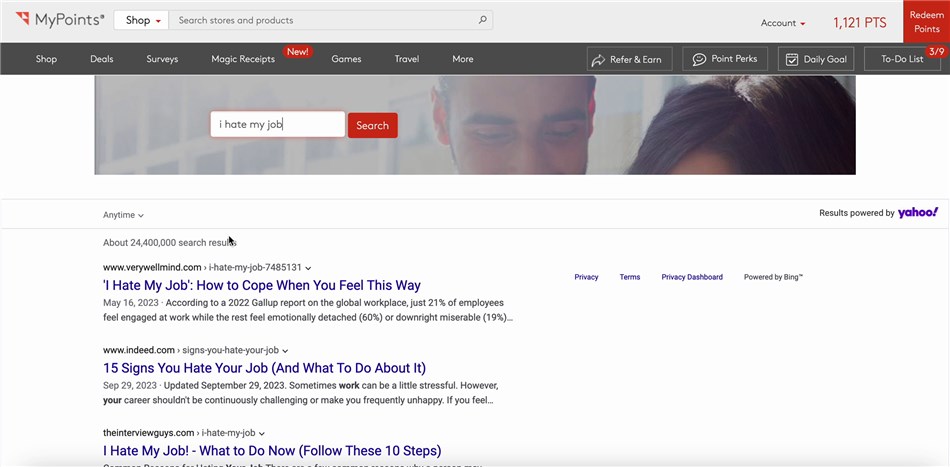
Task: Open Magic Receipts menu item
Action: coord(243,59)
